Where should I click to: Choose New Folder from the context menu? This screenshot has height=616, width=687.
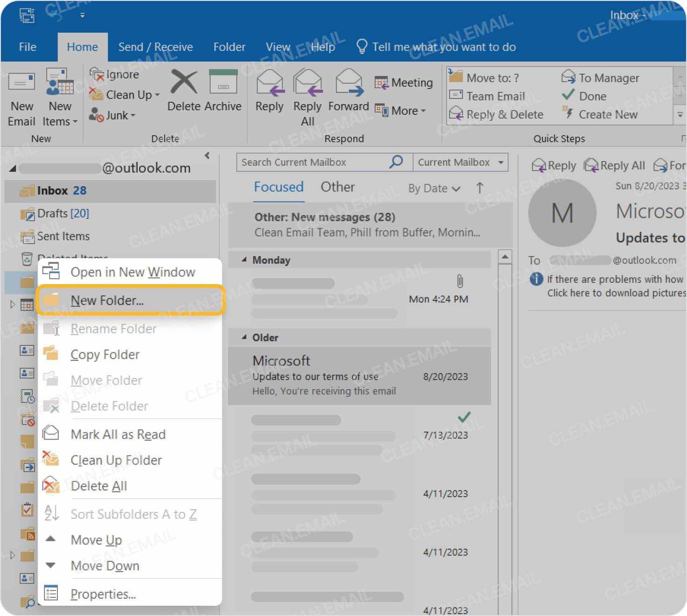click(x=106, y=301)
